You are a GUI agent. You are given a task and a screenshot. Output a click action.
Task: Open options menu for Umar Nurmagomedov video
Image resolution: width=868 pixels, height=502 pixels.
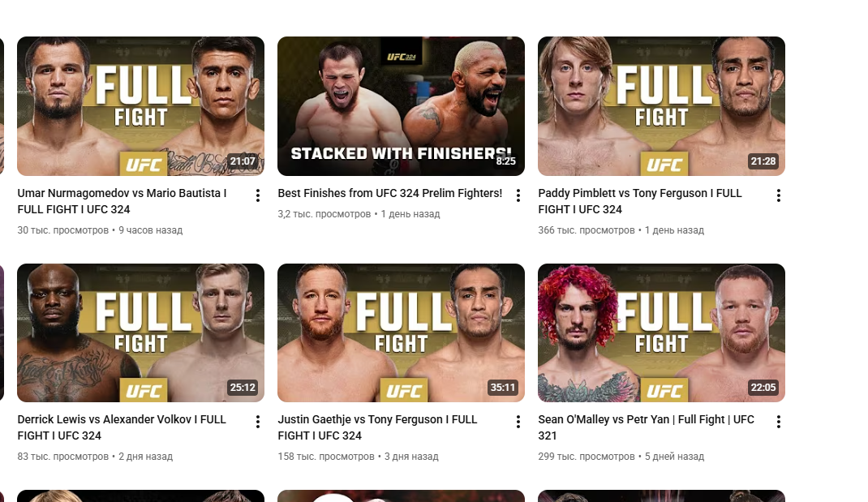pyautogui.click(x=258, y=195)
